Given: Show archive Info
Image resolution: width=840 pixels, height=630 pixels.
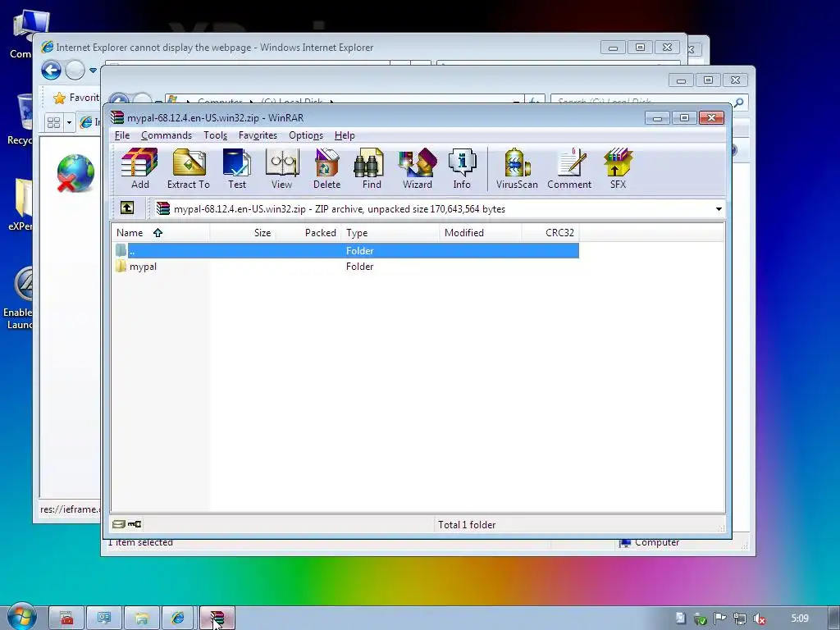Looking at the screenshot, I should click(x=462, y=168).
